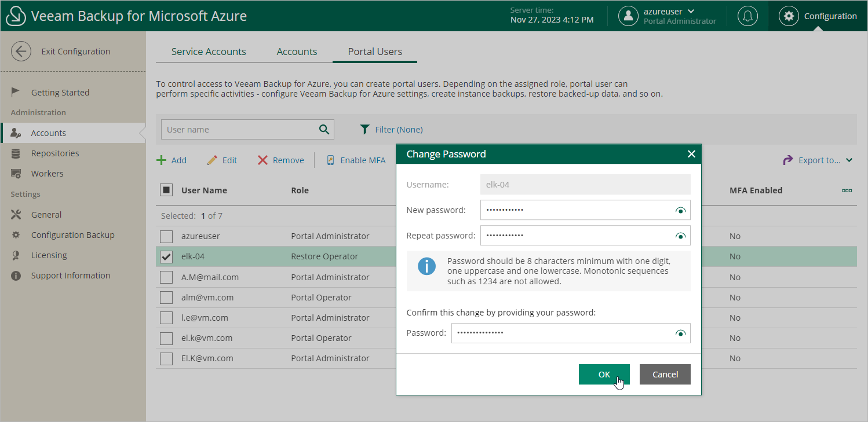Click the User name search box
The width and height of the screenshot is (868, 422).
pos(247,130)
